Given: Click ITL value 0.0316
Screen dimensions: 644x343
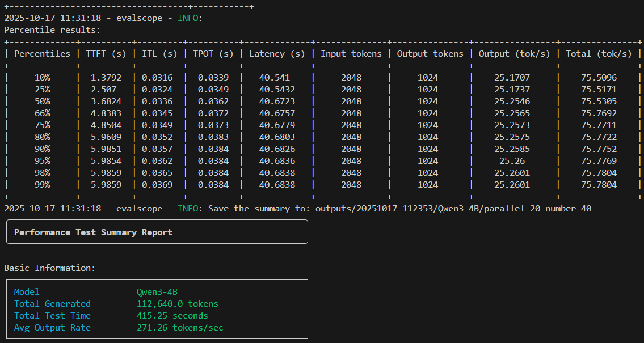Looking at the screenshot, I should [x=157, y=78].
